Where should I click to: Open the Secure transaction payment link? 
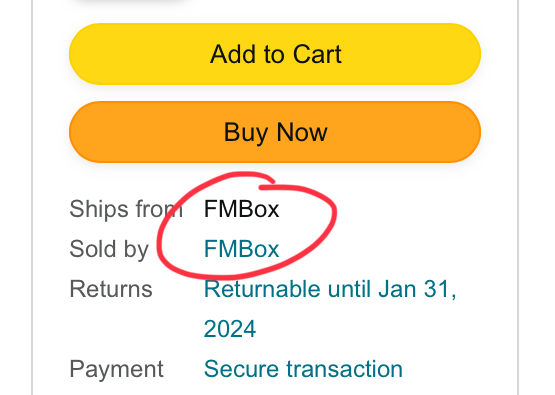pos(303,369)
